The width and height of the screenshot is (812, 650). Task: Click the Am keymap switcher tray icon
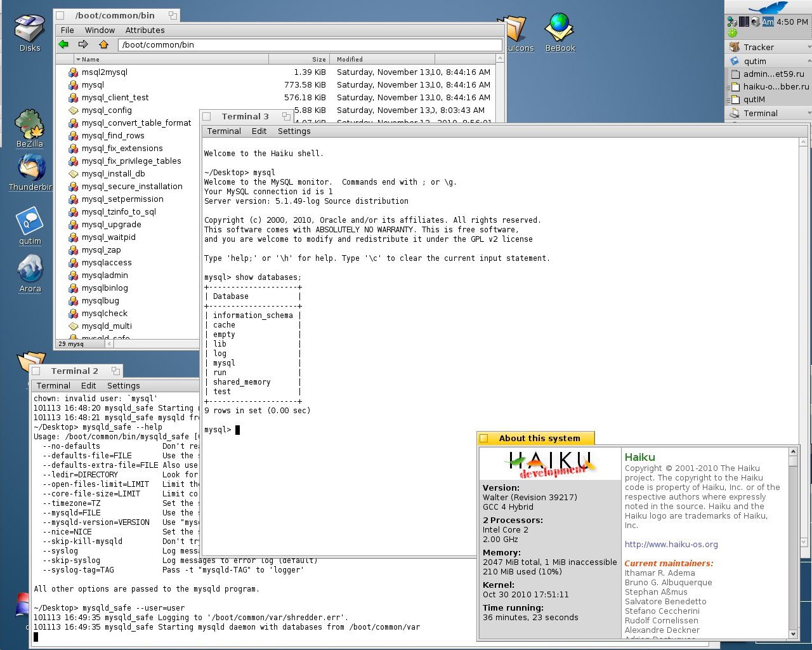pos(768,22)
